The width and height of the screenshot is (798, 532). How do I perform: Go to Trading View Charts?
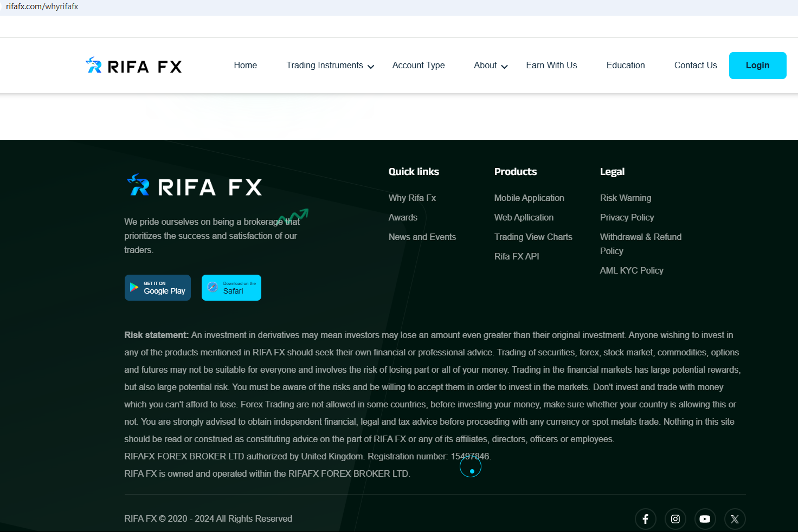point(533,237)
